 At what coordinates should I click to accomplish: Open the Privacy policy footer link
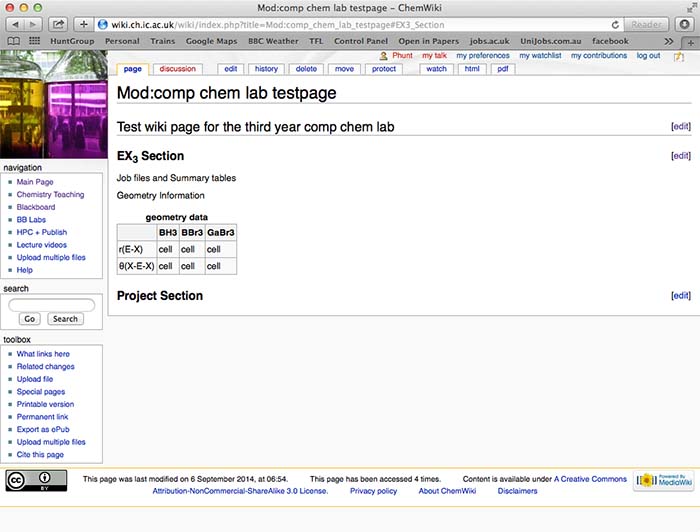pyautogui.click(x=373, y=491)
